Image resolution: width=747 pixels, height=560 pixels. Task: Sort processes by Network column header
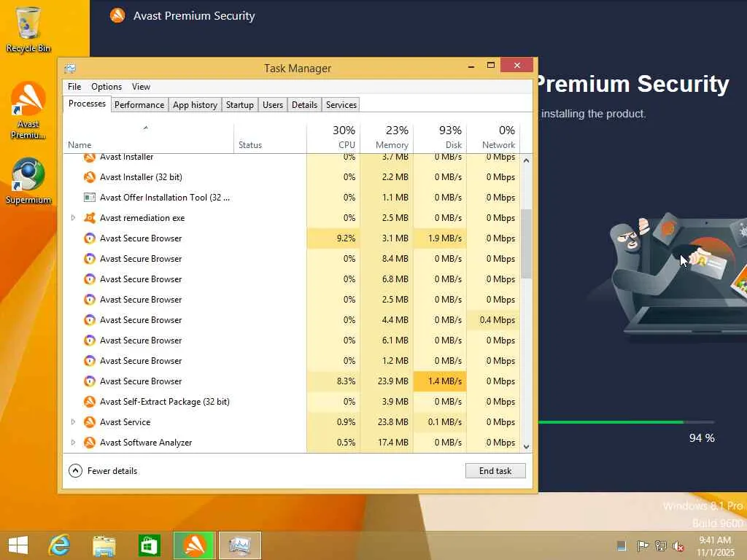click(x=493, y=136)
